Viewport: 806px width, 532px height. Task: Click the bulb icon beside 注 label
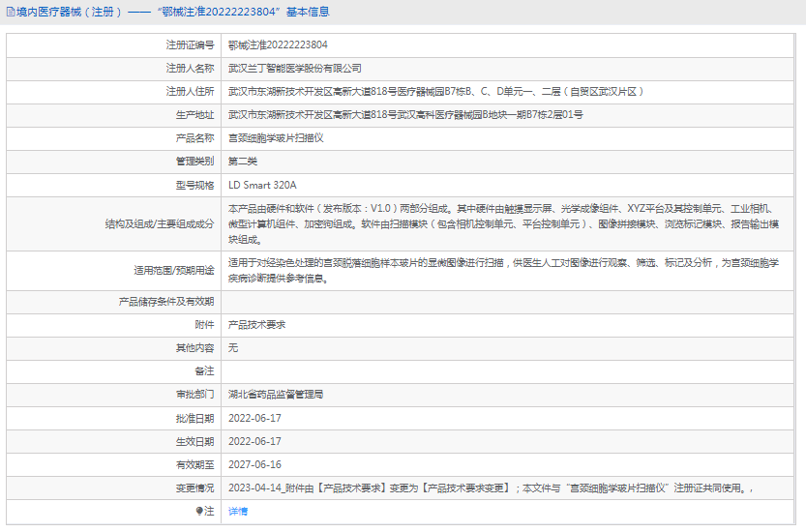(x=199, y=511)
